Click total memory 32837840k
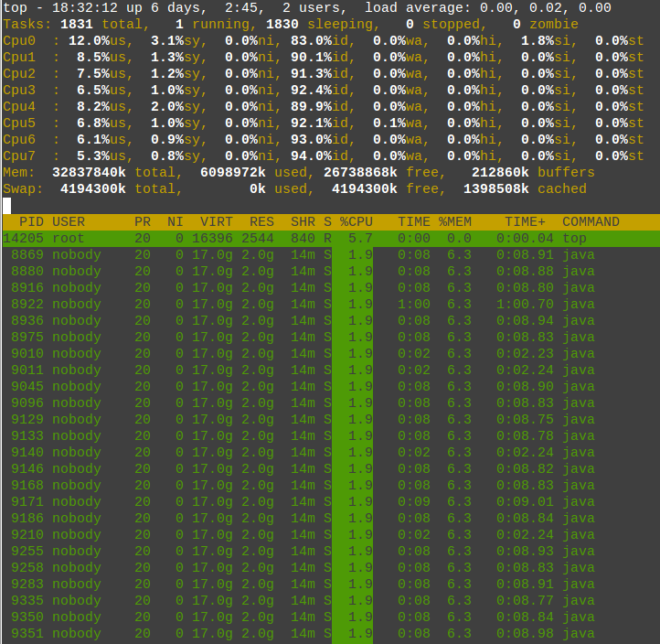Viewport: 660px width, 644px height. coord(89,172)
